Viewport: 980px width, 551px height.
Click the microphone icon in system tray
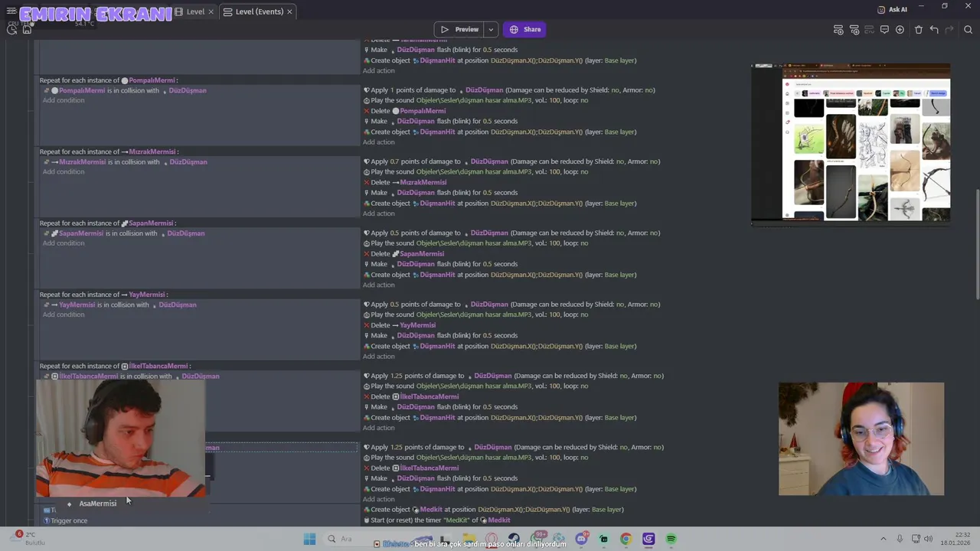tap(900, 539)
